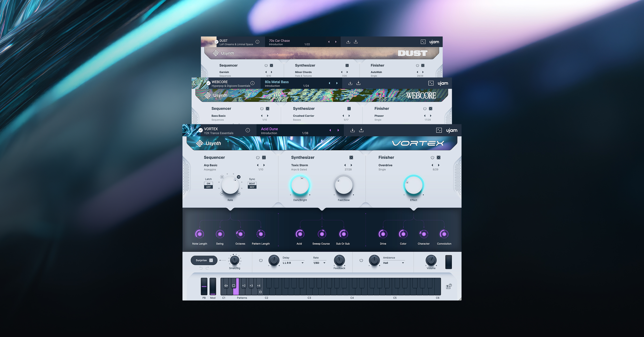Toggle Vortex window resize icon near ujam
644x337 pixels.
point(439,130)
